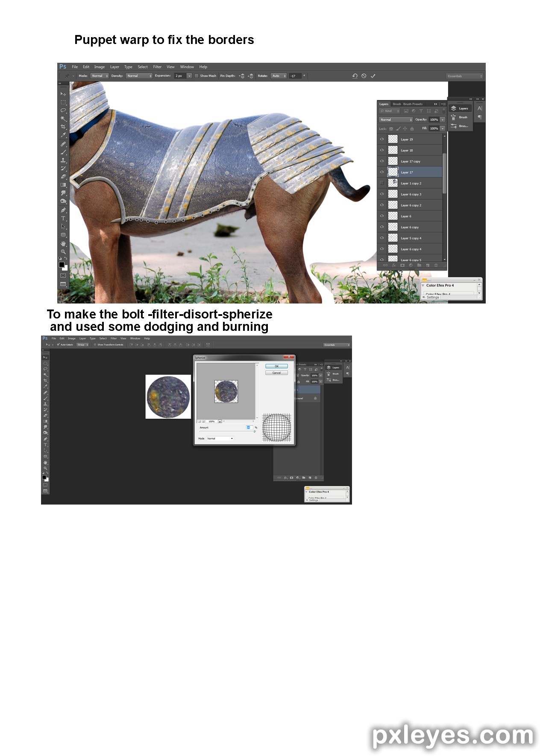This screenshot has height=756, width=540.
Task: Open Select menu in Puppet Warp screenshot
Action: pyautogui.click(x=143, y=67)
